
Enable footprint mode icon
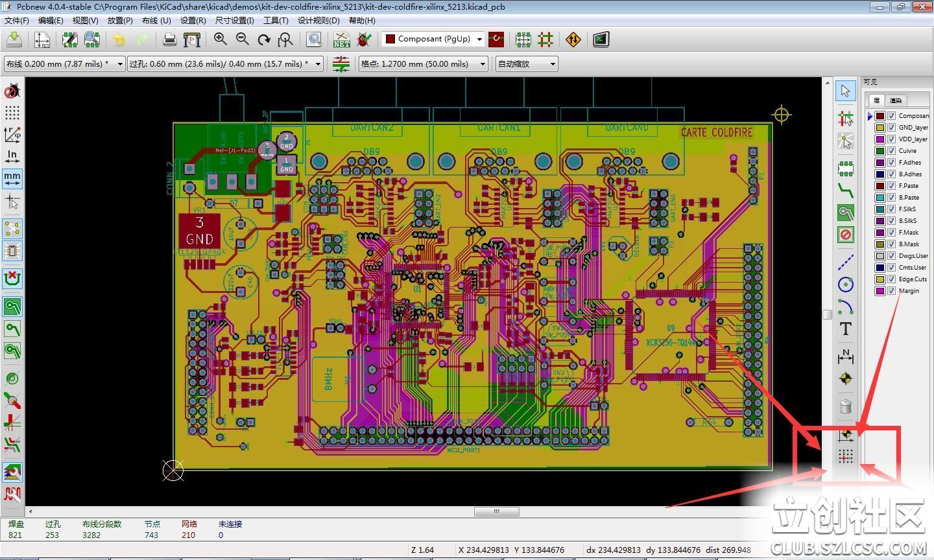click(523, 40)
